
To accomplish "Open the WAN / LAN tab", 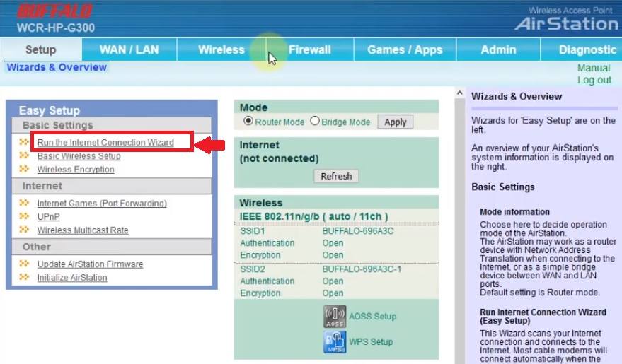I will (x=129, y=49).
